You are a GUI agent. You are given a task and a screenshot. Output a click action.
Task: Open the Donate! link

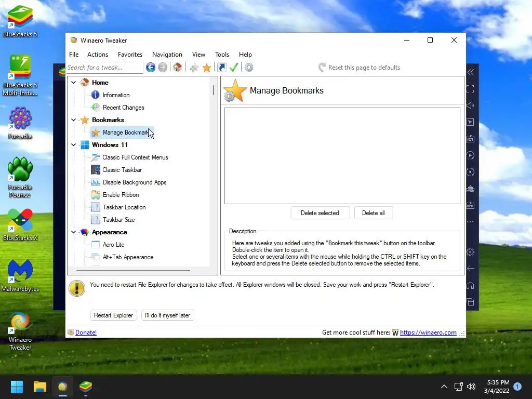86,332
